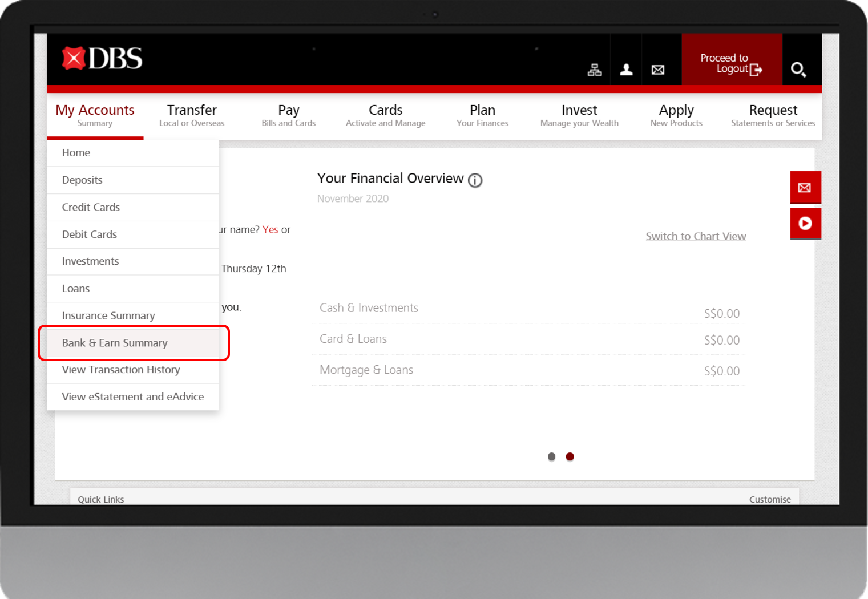Open the Transfer dropdown menu

point(192,115)
